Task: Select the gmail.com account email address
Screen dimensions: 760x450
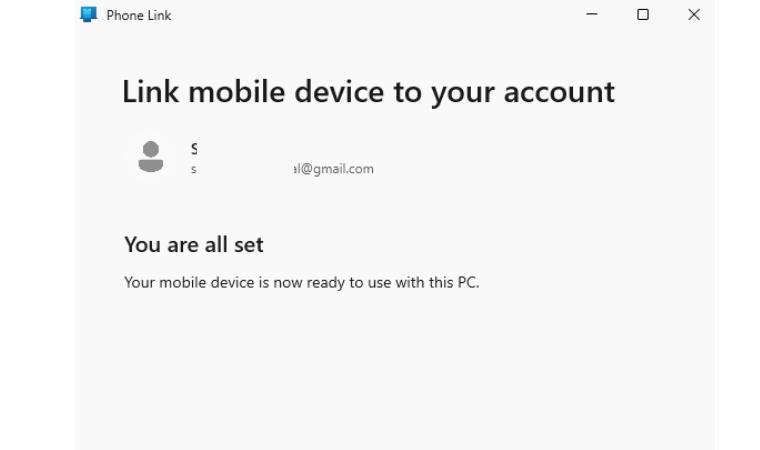Action: [x=283, y=169]
